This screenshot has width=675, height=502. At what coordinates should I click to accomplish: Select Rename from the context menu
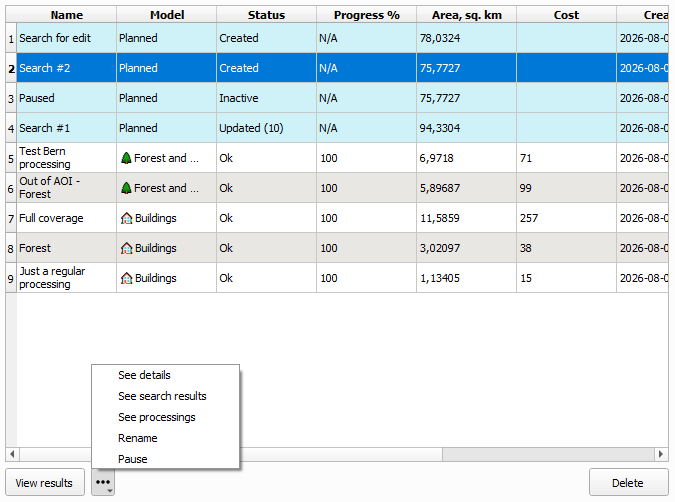[x=138, y=438]
